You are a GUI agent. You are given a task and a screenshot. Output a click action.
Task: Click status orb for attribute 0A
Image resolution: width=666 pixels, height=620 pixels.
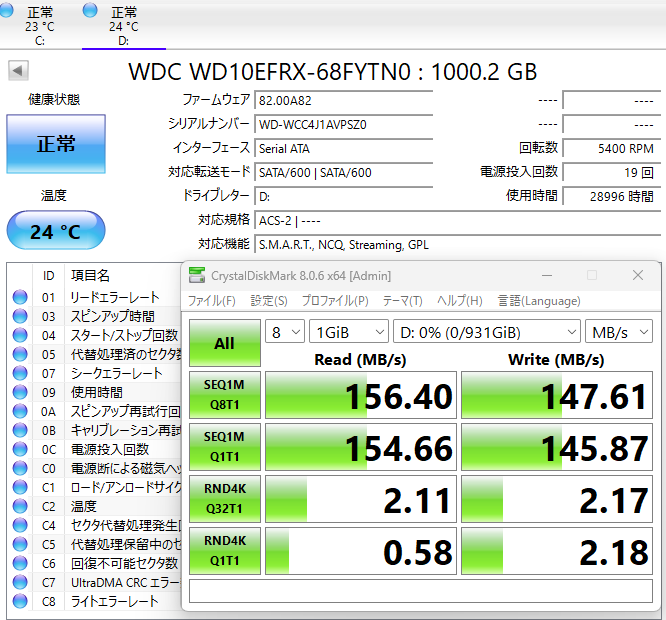point(20,411)
